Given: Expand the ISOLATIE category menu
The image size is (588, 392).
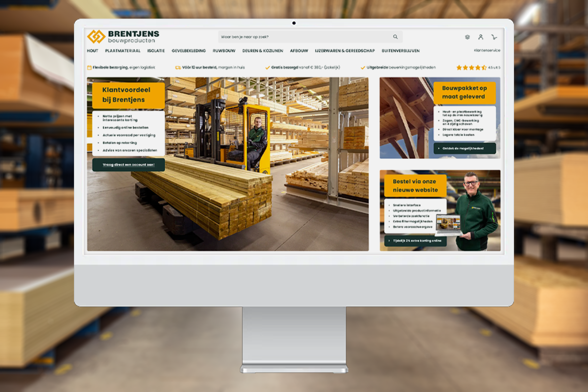Looking at the screenshot, I should pos(156,50).
